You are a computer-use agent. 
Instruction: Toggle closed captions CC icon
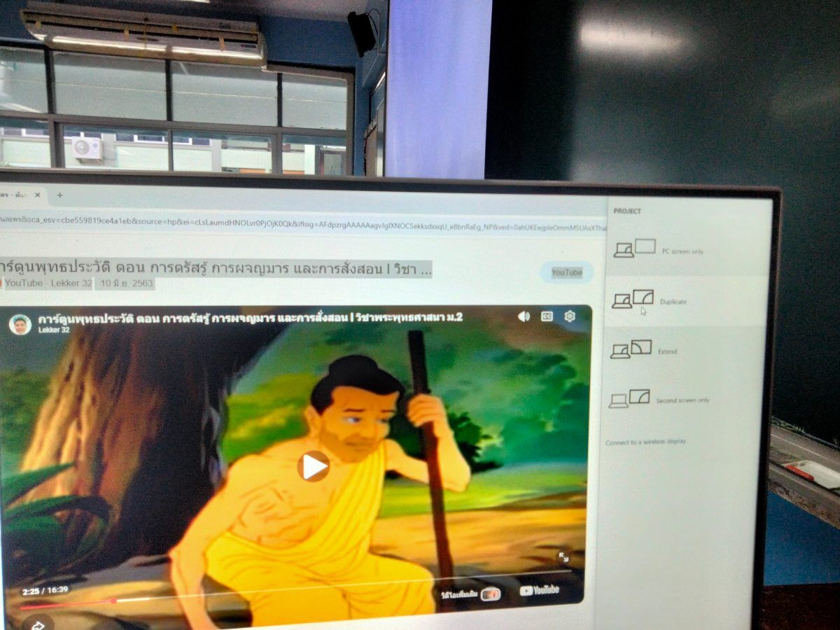click(x=547, y=316)
